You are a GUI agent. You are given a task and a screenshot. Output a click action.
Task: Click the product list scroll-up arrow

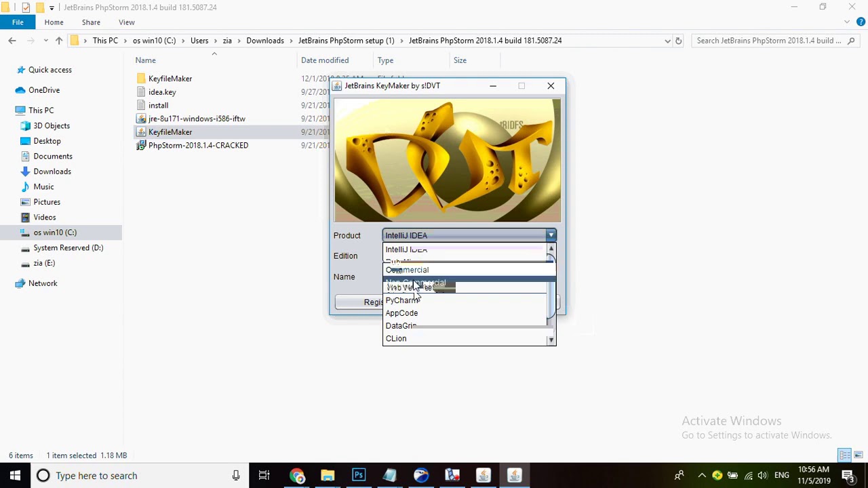[x=551, y=249]
